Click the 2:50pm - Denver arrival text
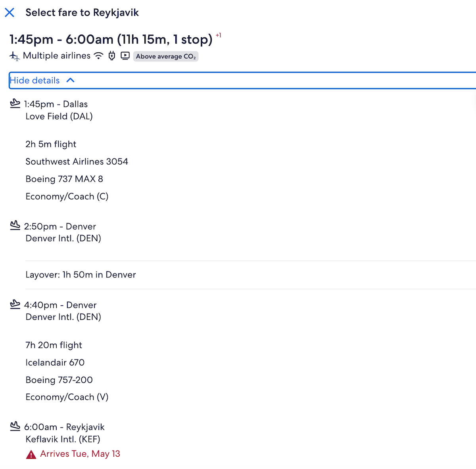Screen dimensions: 476x469 click(60, 226)
